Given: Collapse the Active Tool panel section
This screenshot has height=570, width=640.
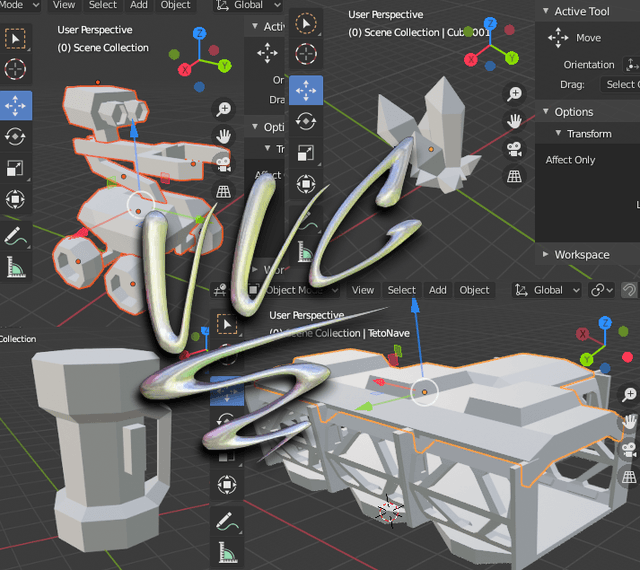Looking at the screenshot, I should coord(546,11).
